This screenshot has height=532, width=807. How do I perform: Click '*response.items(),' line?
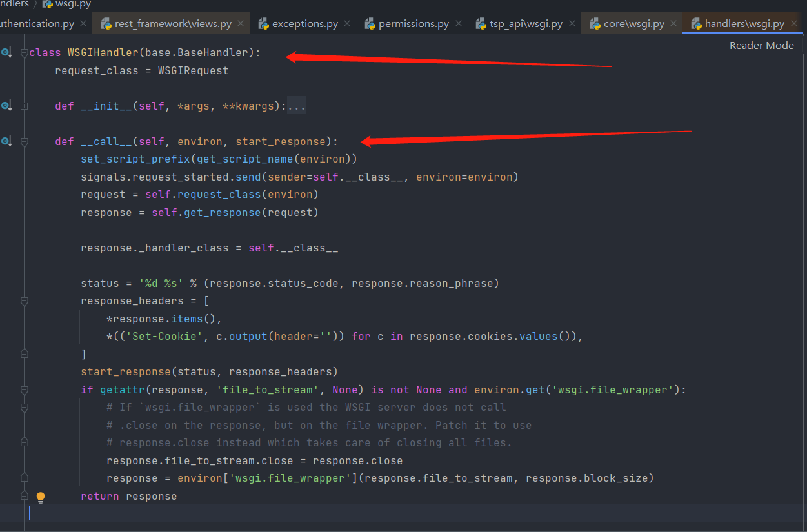pyautogui.click(x=164, y=319)
